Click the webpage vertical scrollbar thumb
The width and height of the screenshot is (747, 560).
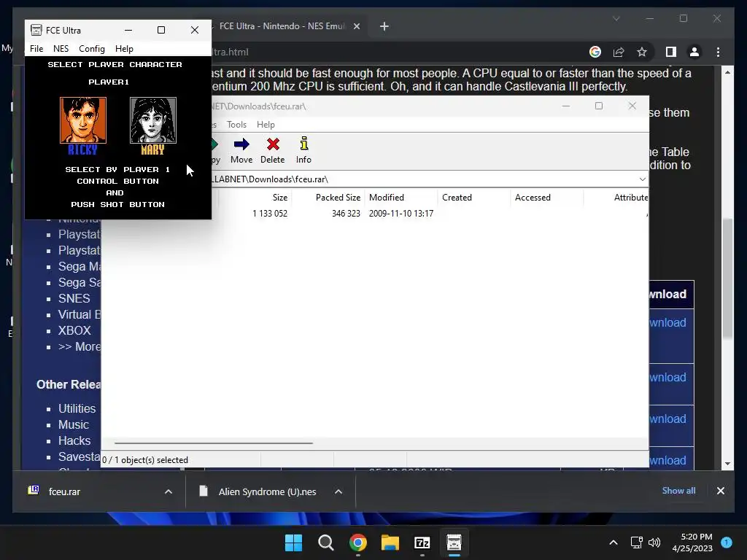tap(727, 279)
